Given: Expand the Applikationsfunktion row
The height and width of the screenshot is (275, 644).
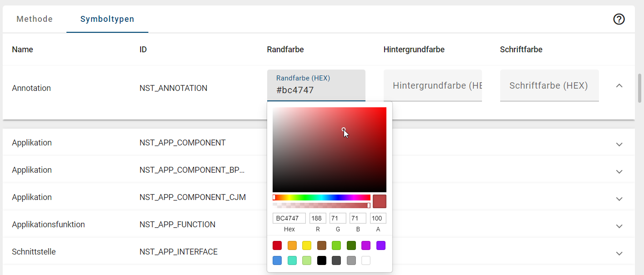Looking at the screenshot, I should point(619,226).
